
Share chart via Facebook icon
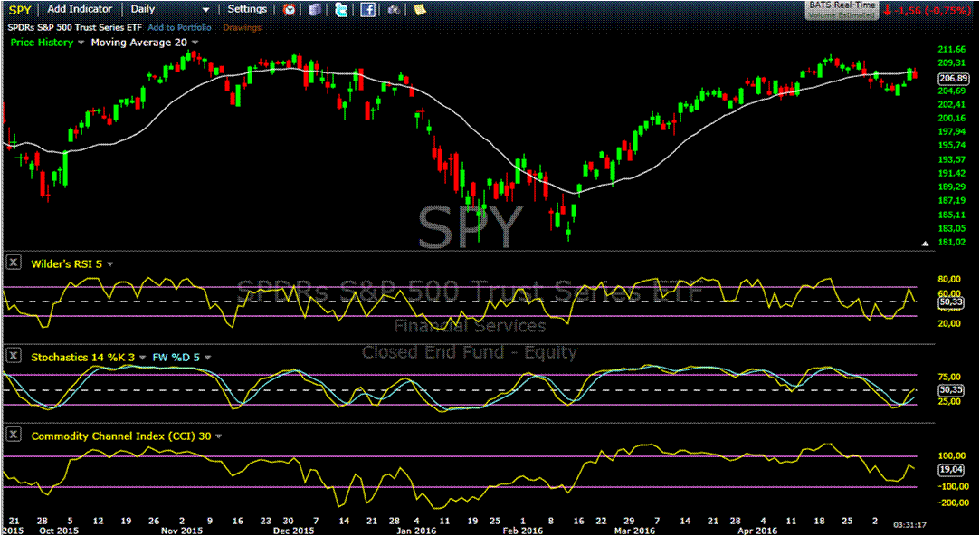(367, 9)
